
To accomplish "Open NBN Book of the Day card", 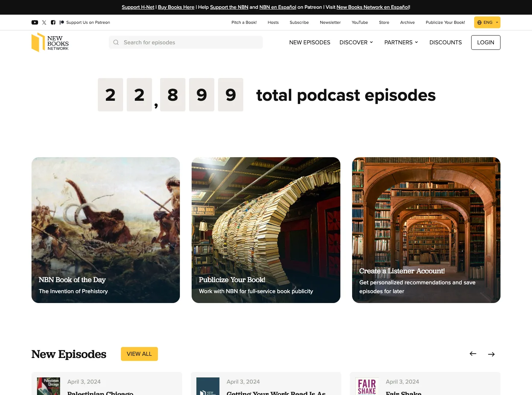I will [x=106, y=230].
